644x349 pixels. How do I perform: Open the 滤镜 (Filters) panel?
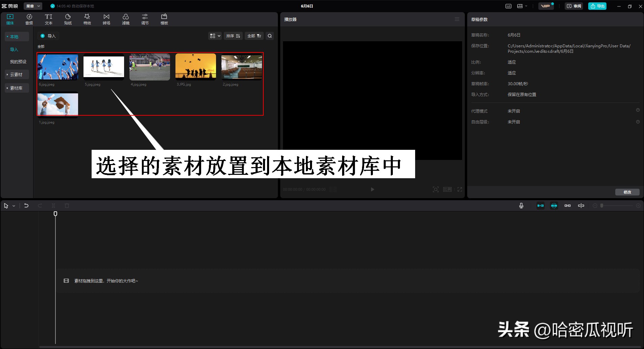click(x=126, y=19)
